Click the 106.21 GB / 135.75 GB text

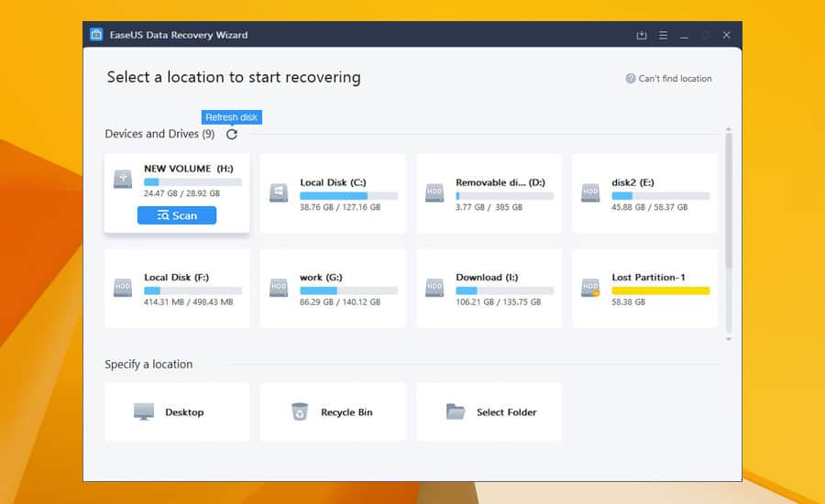(x=499, y=302)
